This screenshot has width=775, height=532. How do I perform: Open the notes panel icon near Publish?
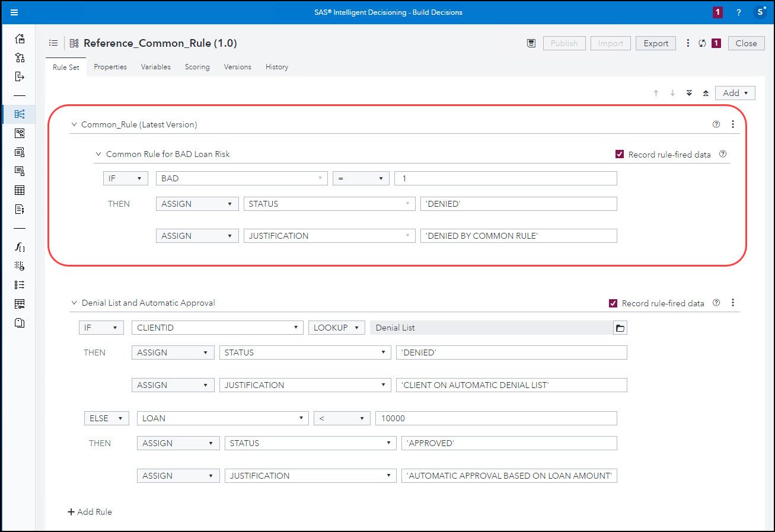[531, 43]
